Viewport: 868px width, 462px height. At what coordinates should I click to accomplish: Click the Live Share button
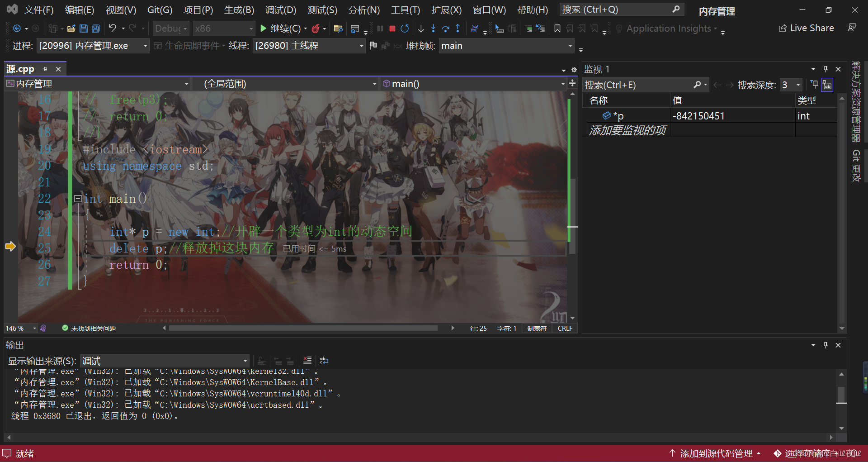coord(806,28)
